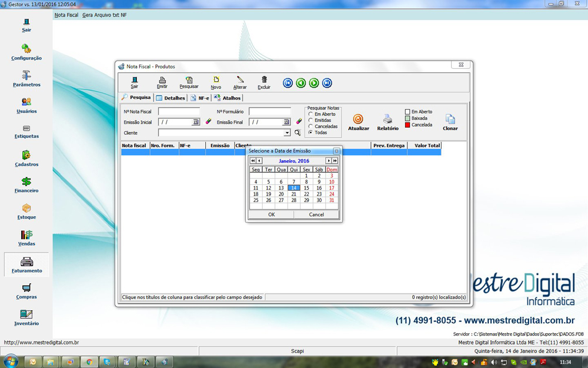
Task: Open the Emissão Final calendar picker
Action: [286, 122]
